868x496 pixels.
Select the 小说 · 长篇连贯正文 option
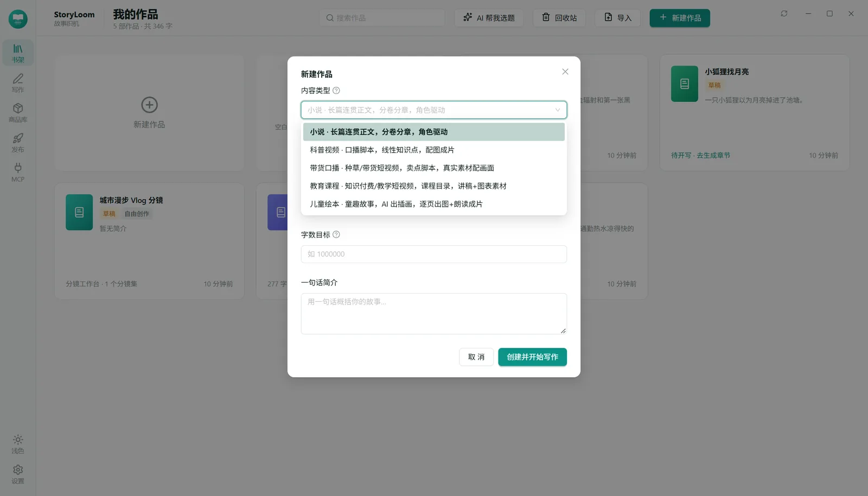click(434, 132)
